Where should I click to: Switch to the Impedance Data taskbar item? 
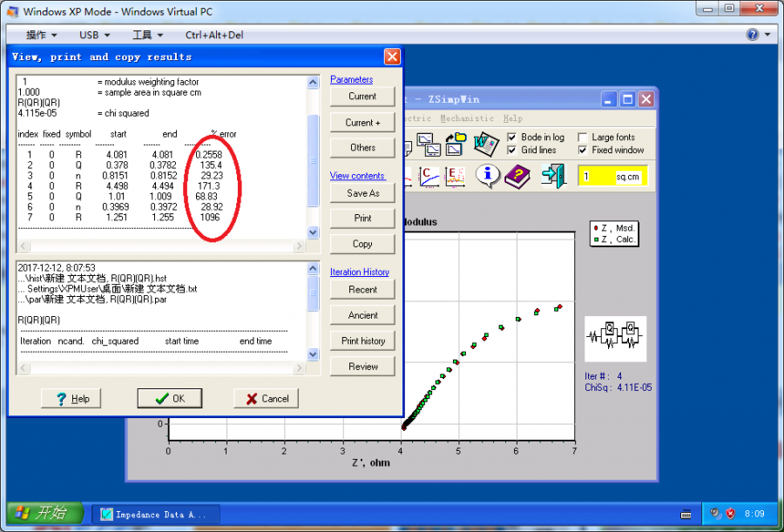156,514
